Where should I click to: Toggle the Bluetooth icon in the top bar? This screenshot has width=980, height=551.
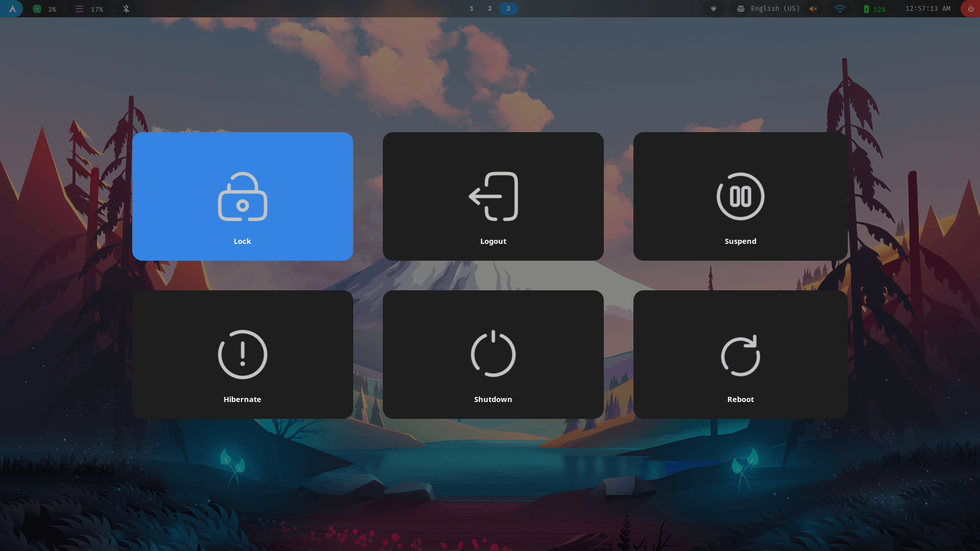click(x=126, y=9)
